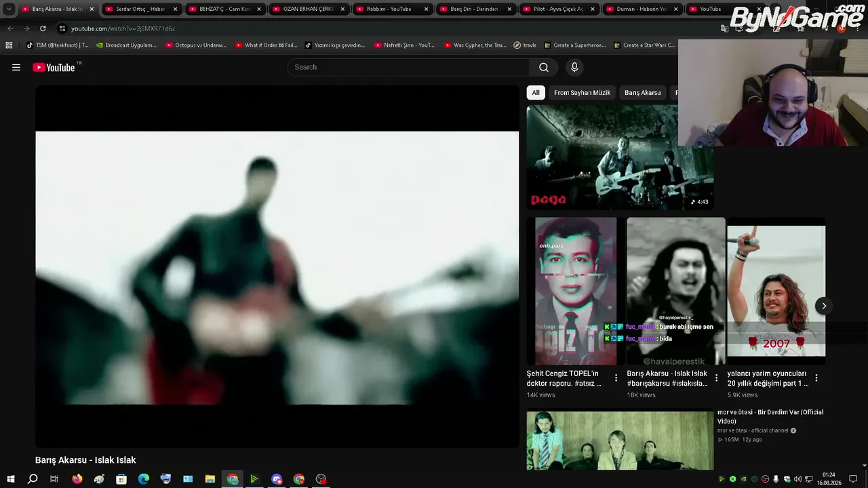This screenshot has width=868, height=488.
Task: Open the Chrome apps grid icon
Action: coord(9,45)
